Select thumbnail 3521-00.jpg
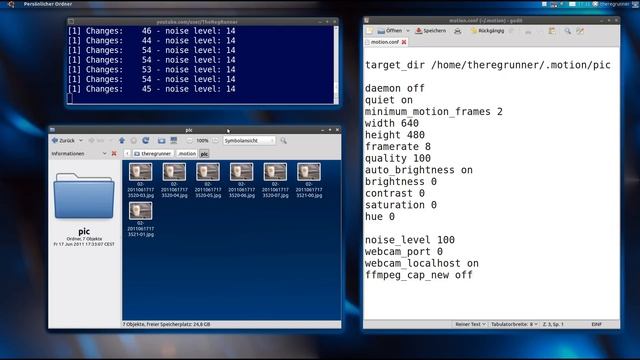The width and height of the screenshot is (640, 360). (x=309, y=180)
